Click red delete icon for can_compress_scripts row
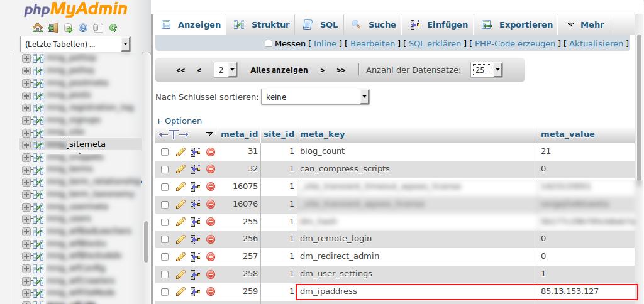The image size is (644, 304). [211, 169]
